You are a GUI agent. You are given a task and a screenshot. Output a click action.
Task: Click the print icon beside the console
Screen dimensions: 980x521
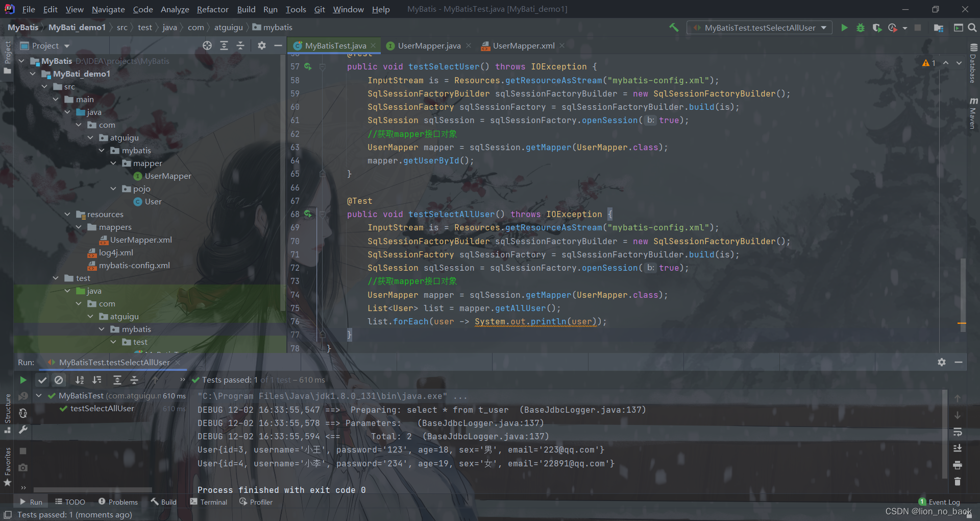click(958, 465)
